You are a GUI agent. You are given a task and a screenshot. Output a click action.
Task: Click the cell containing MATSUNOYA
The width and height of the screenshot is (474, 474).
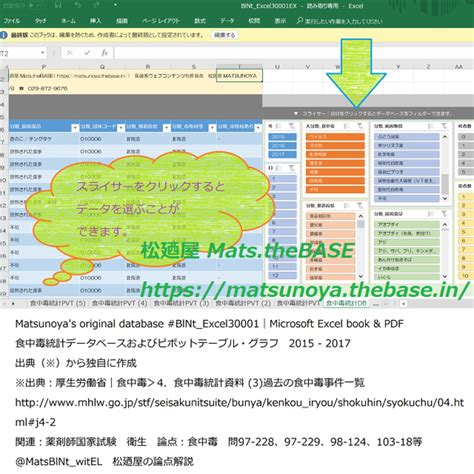click(x=239, y=76)
